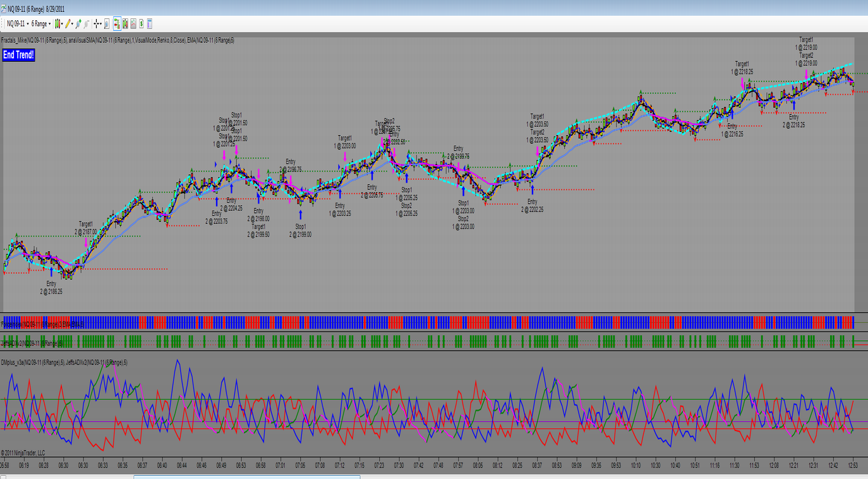This screenshot has height=479, width=868.
Task: Click the "Target1 2 @ 2187.00" trade marker
Action: 86,228
